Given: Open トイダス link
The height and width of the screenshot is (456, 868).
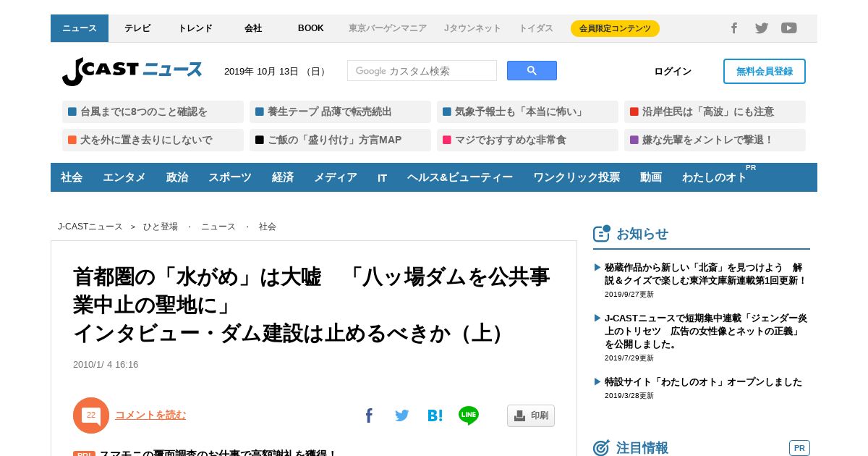Looking at the screenshot, I should (536, 28).
